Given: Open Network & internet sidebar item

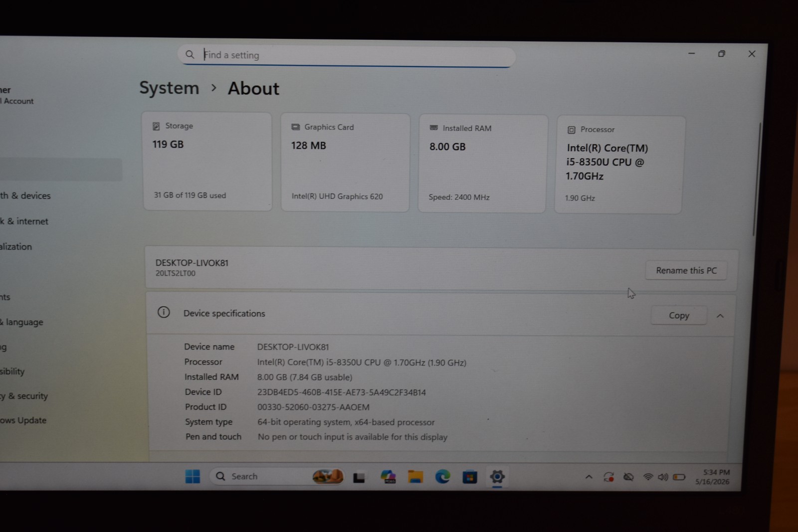Looking at the screenshot, I should 24,221.
